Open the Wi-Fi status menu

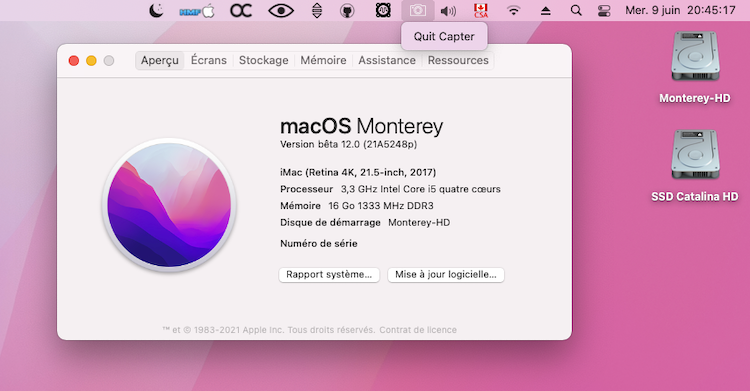[513, 11]
